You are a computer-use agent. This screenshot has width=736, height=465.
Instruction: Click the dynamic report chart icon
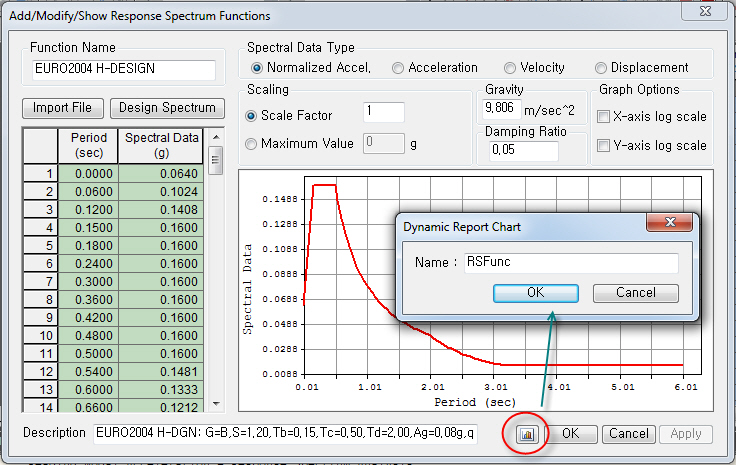[x=527, y=434]
